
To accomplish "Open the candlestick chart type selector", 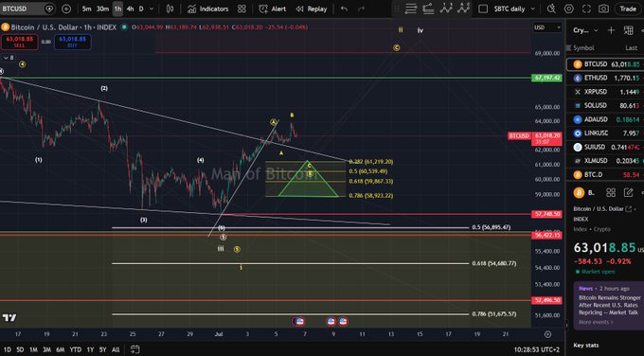I will pos(170,9).
